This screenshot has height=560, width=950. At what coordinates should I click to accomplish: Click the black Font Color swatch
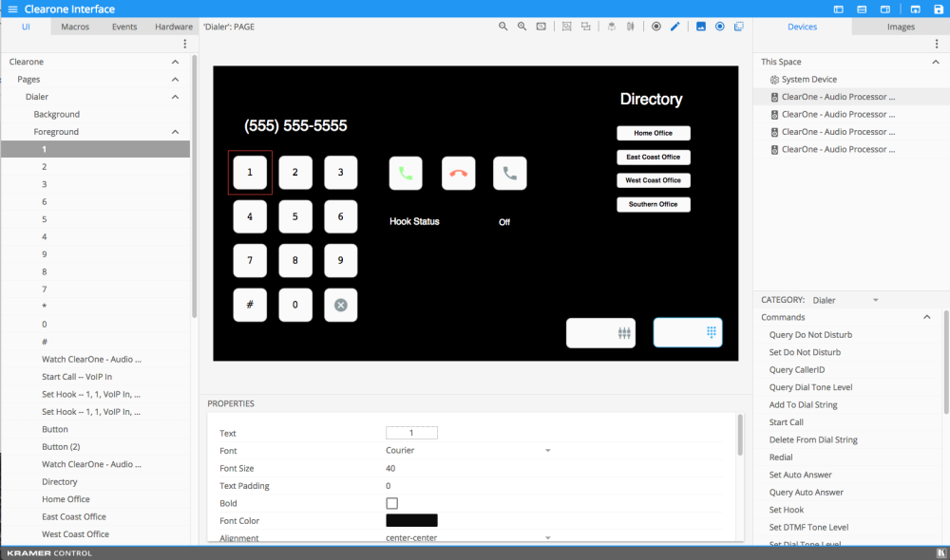click(411, 521)
